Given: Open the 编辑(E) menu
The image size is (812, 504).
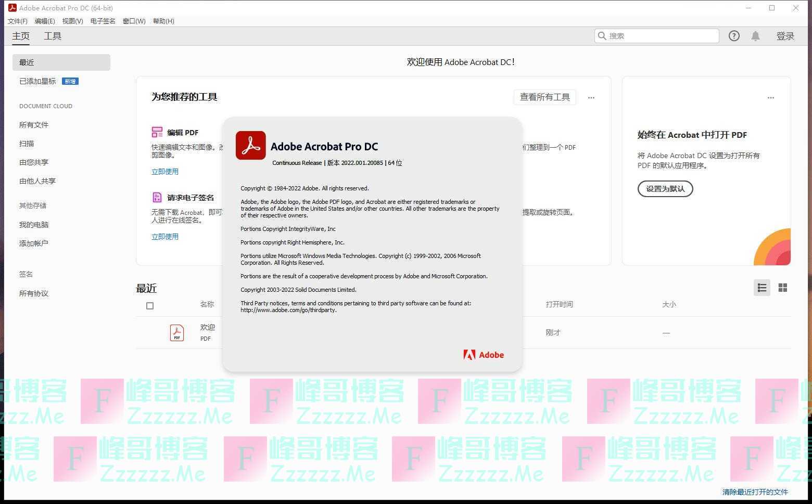Looking at the screenshot, I should point(45,21).
